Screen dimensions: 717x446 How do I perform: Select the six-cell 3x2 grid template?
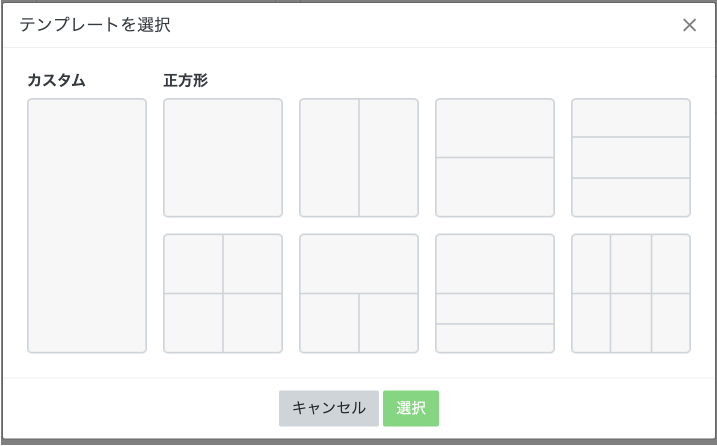coord(631,293)
